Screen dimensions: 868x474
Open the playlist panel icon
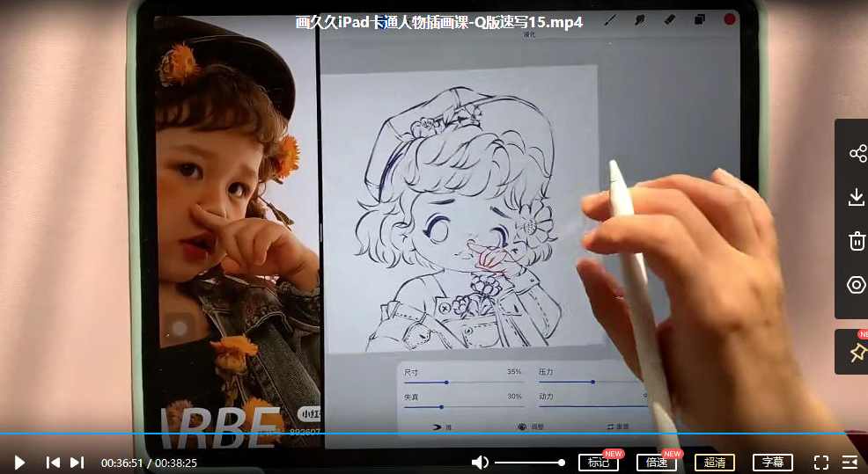click(x=850, y=463)
